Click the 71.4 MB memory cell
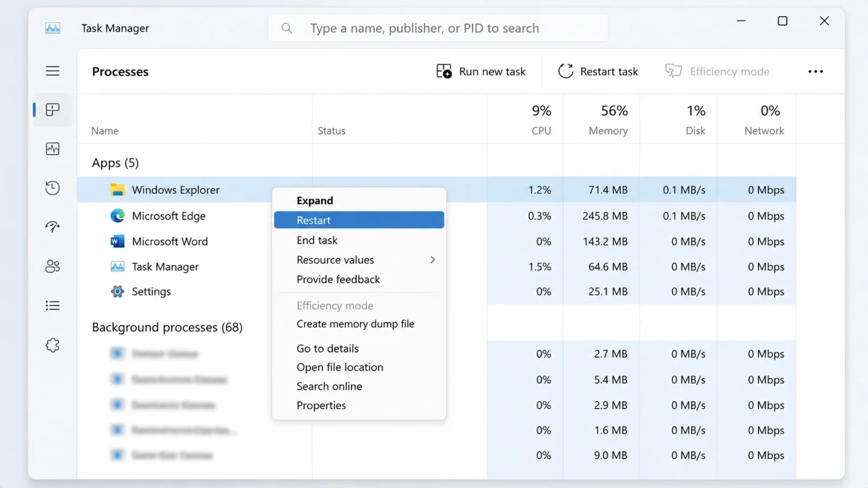Screen dimensions: 868x488 [x=608, y=190]
